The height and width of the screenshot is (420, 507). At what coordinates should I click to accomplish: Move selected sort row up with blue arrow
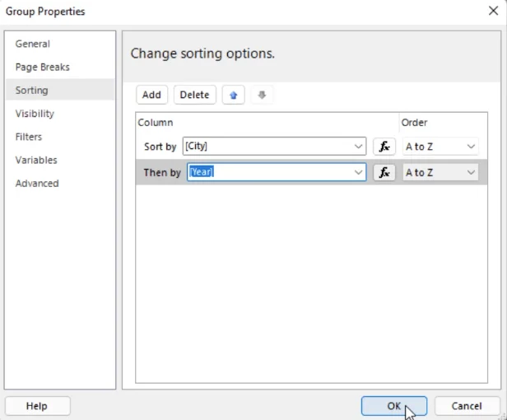point(233,95)
